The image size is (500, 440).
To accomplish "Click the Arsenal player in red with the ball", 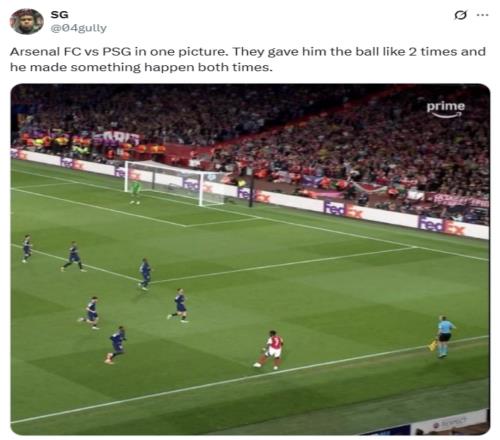I will click(x=272, y=349).
